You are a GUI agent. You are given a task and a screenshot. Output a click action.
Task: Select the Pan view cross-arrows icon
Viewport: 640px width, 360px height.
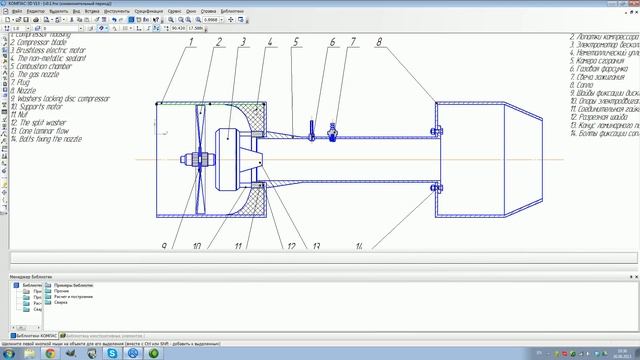(x=231, y=20)
